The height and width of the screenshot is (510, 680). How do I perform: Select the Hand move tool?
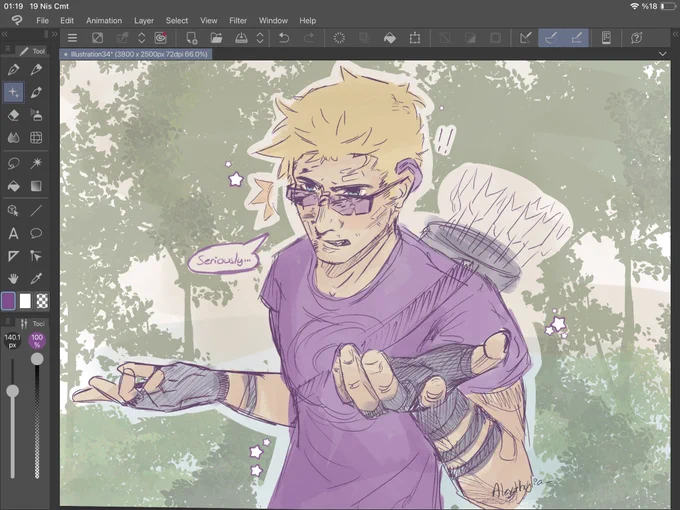pyautogui.click(x=13, y=278)
